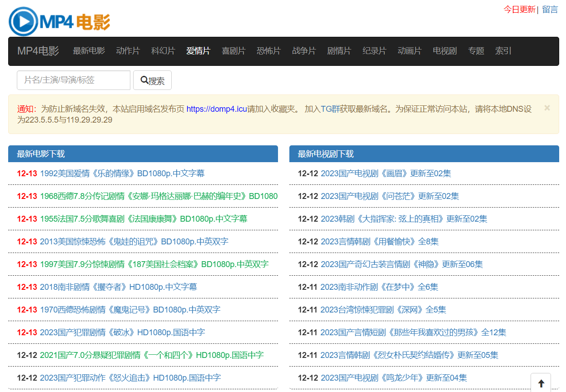Select the 恐怖片 nav item
This screenshot has height=392, width=566.
pos(268,51)
